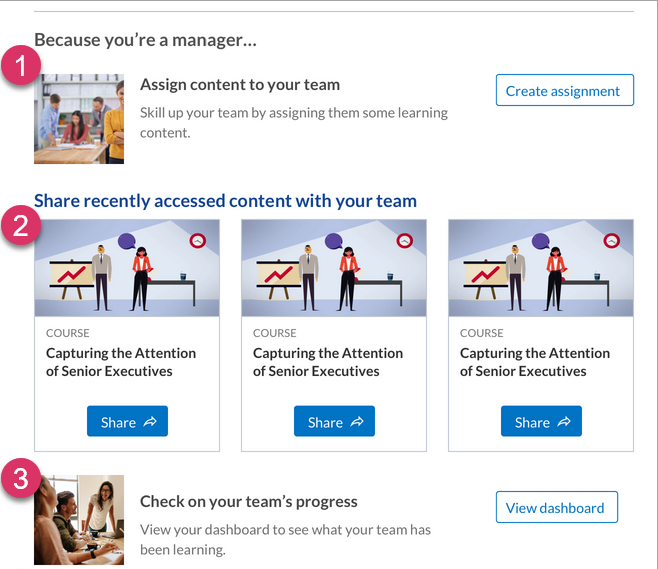This screenshot has width=658, height=569.
Task: Click share arrow icon on third course card
Action: click(564, 422)
